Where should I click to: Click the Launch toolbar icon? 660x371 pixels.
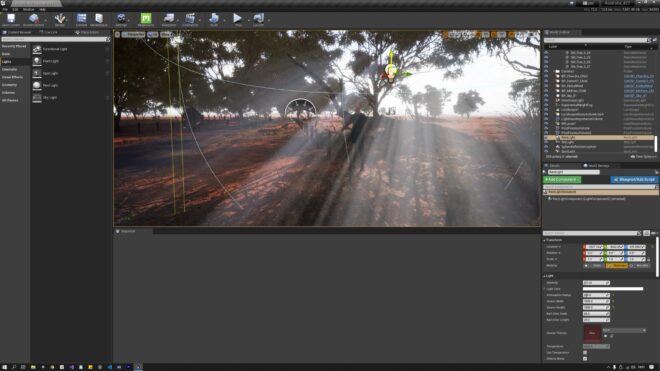click(x=258, y=19)
